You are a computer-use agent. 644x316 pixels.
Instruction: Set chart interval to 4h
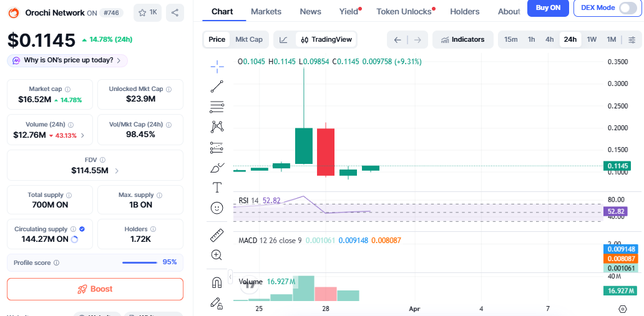tap(550, 39)
